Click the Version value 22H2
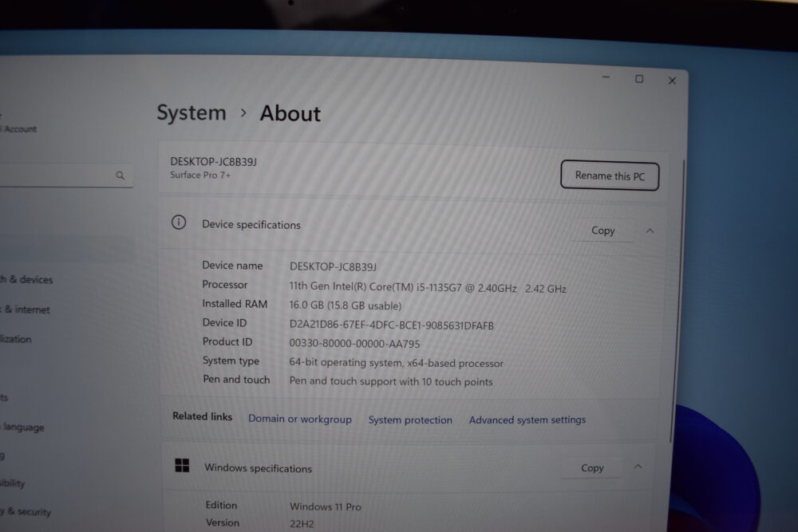 pyautogui.click(x=302, y=524)
